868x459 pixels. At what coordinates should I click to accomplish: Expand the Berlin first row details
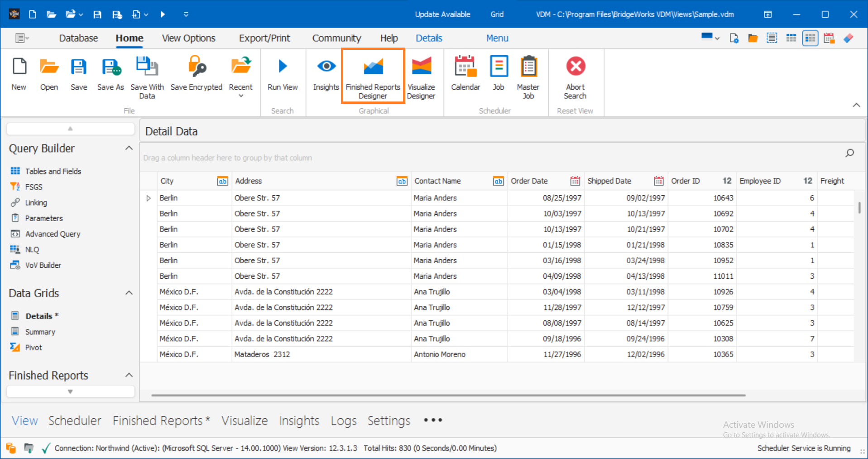[x=148, y=198]
